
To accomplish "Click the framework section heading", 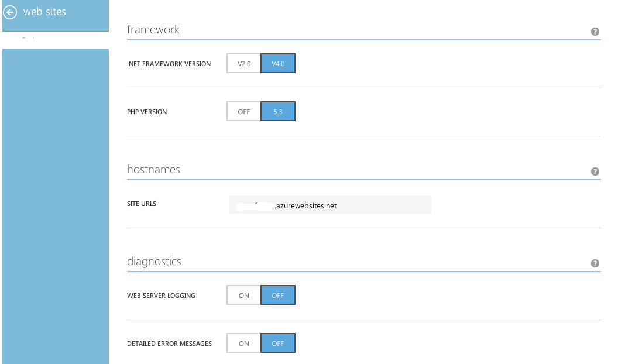I will (x=153, y=29).
